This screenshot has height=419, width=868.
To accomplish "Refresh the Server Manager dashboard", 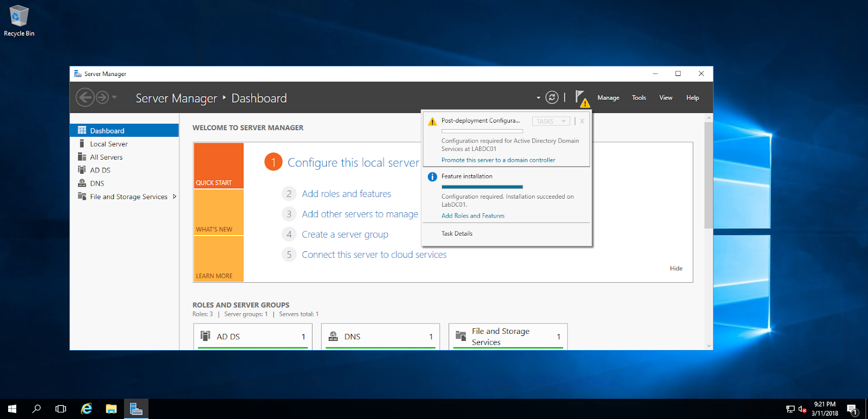I will coord(552,98).
